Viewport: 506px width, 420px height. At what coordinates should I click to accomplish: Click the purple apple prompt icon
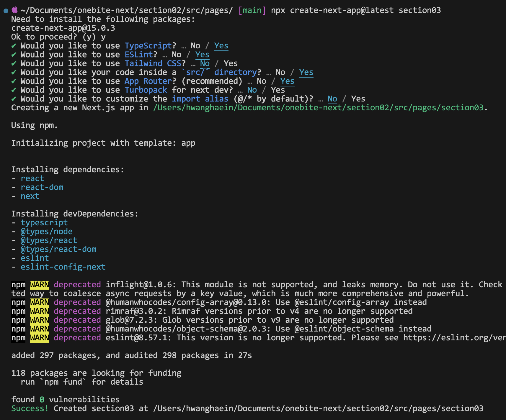click(x=15, y=10)
